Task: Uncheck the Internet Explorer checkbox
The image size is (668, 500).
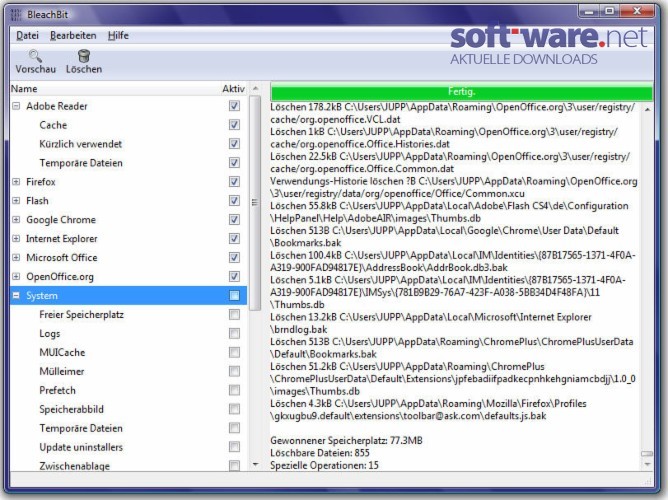Action: point(234,239)
